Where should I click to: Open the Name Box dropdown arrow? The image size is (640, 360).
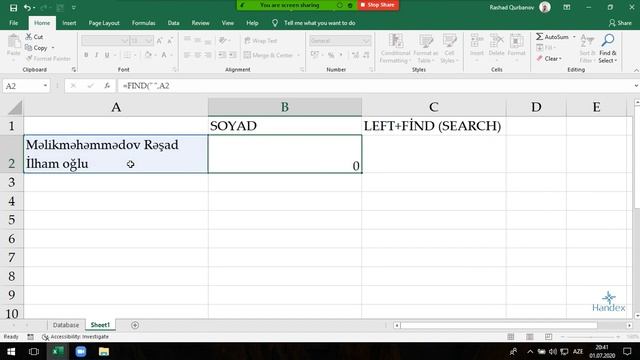point(45,86)
